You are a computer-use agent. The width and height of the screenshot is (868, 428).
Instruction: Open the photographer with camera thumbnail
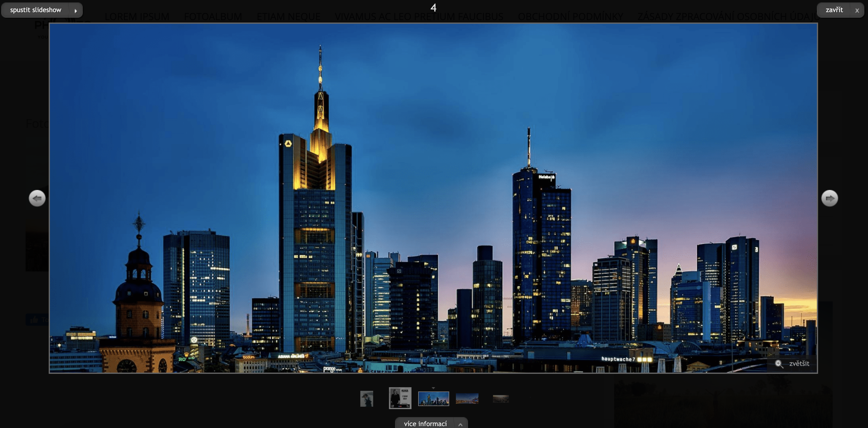(367, 399)
